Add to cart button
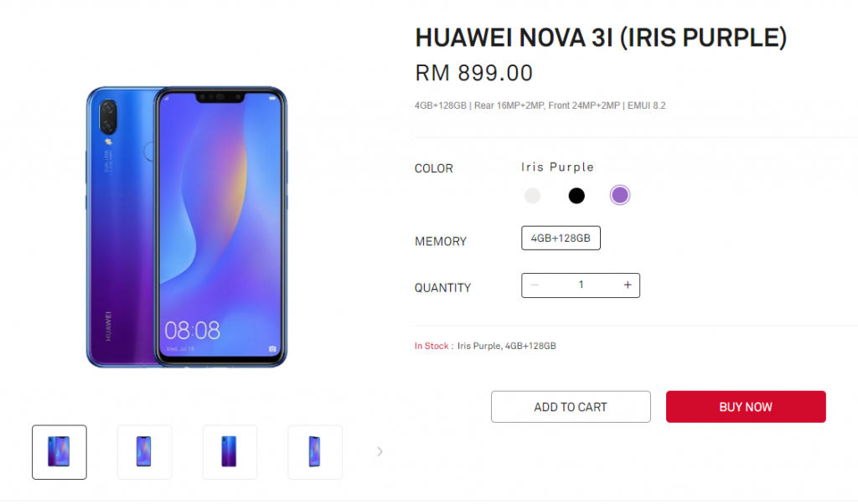This screenshot has width=858, height=504. [571, 407]
